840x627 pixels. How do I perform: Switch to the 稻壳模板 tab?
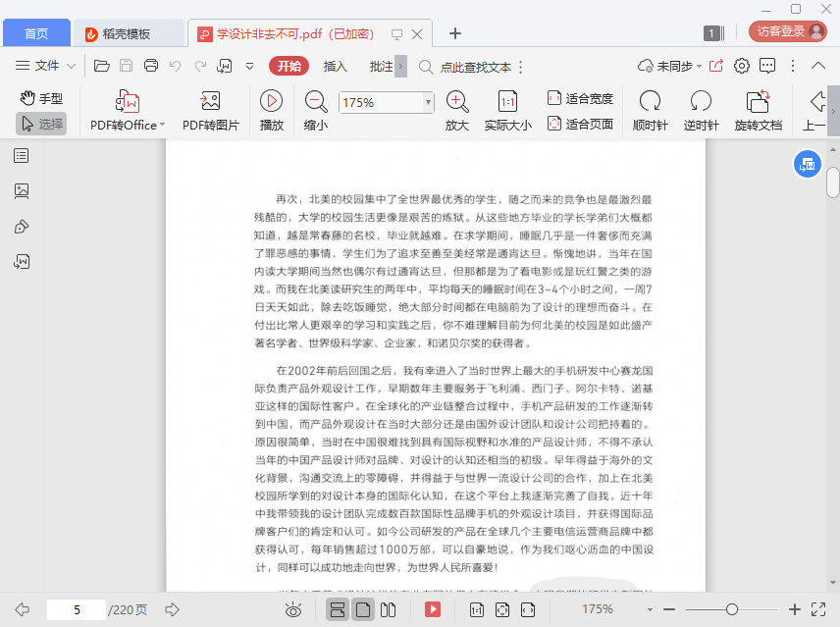129,33
